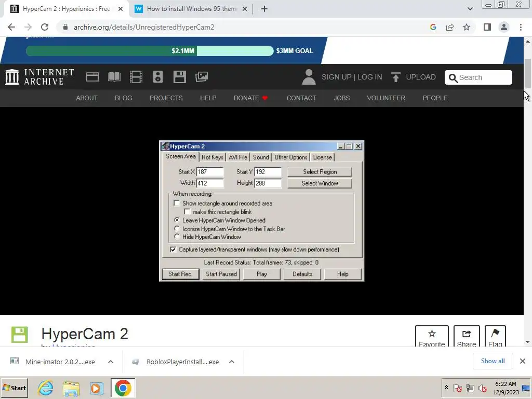Screen dimensions: 532x399
Task: Switch to the Sound tab
Action: [x=261, y=157]
